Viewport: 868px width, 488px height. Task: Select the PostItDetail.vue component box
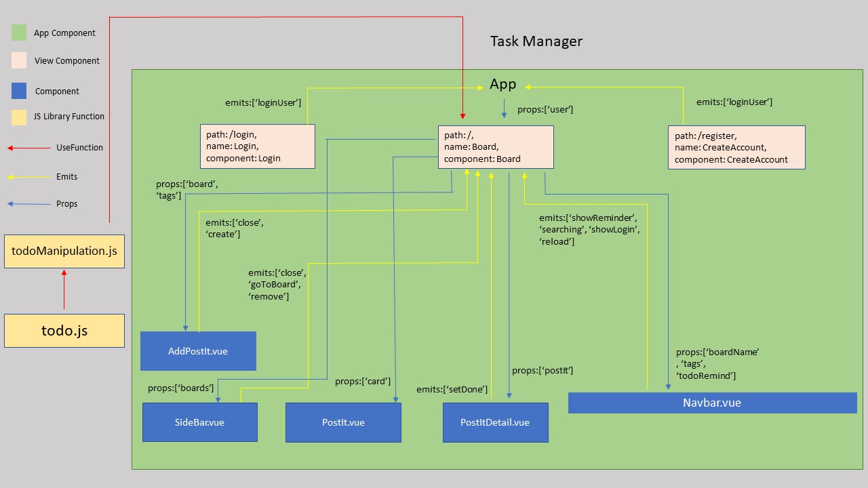[495, 422]
